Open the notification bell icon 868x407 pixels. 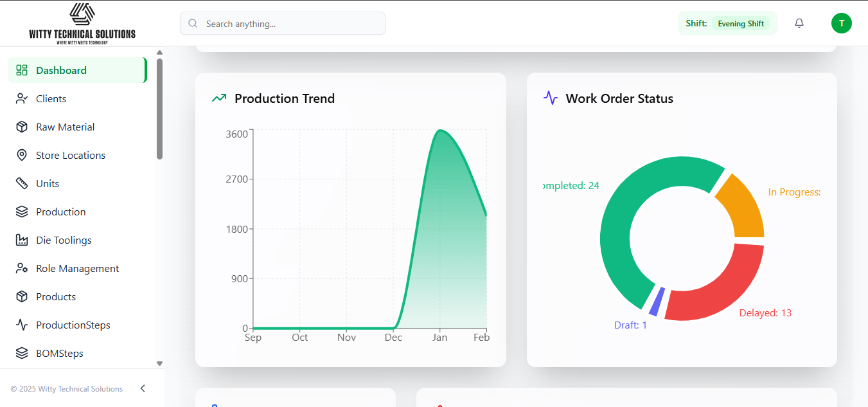tap(799, 23)
